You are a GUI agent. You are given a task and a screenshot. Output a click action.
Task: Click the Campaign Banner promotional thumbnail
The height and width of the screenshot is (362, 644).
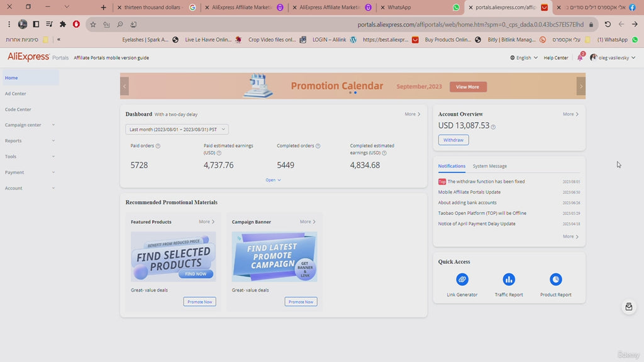coord(274,256)
